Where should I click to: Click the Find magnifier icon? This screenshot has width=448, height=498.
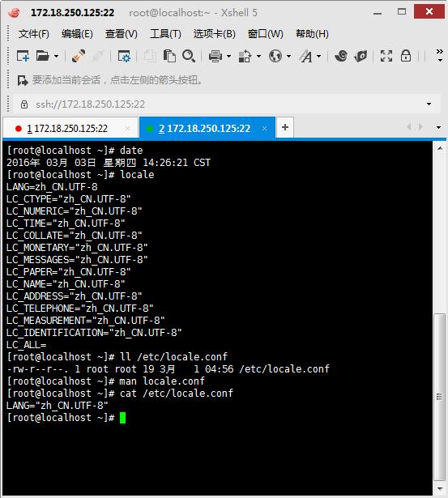189,56
